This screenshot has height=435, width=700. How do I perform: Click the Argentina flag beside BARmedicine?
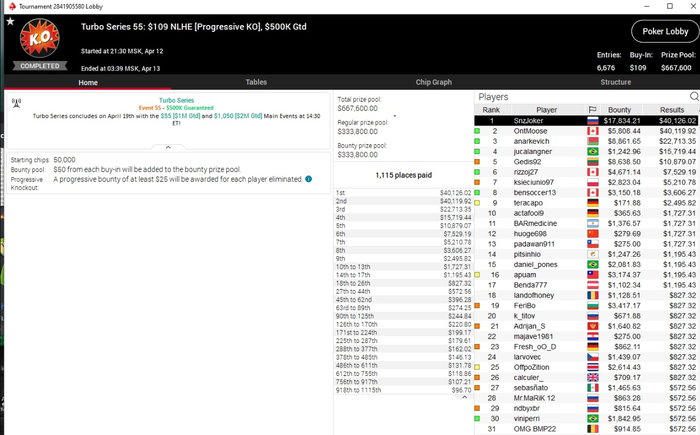pyautogui.click(x=592, y=223)
